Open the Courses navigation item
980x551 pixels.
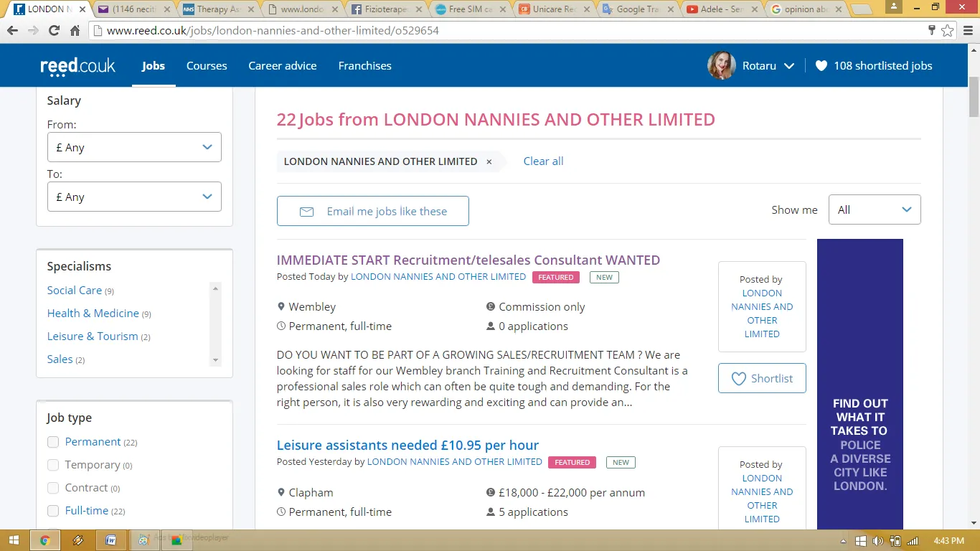(x=207, y=65)
